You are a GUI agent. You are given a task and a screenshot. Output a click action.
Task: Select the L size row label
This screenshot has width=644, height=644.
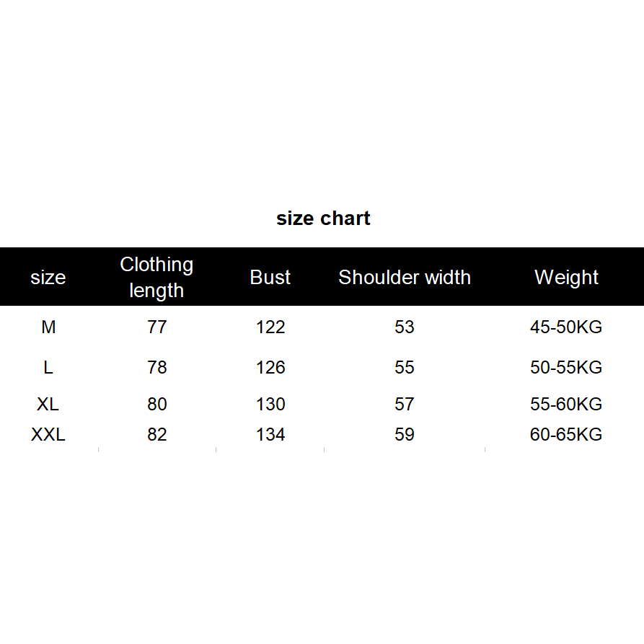[x=48, y=368]
